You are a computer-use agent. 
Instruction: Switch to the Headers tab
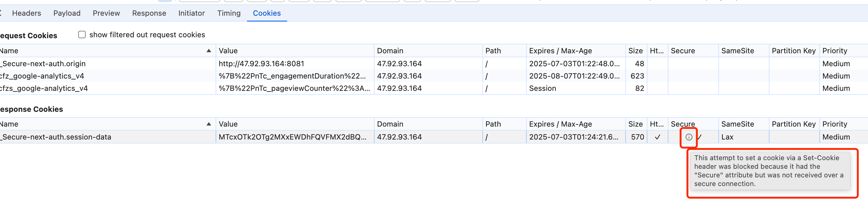26,13
